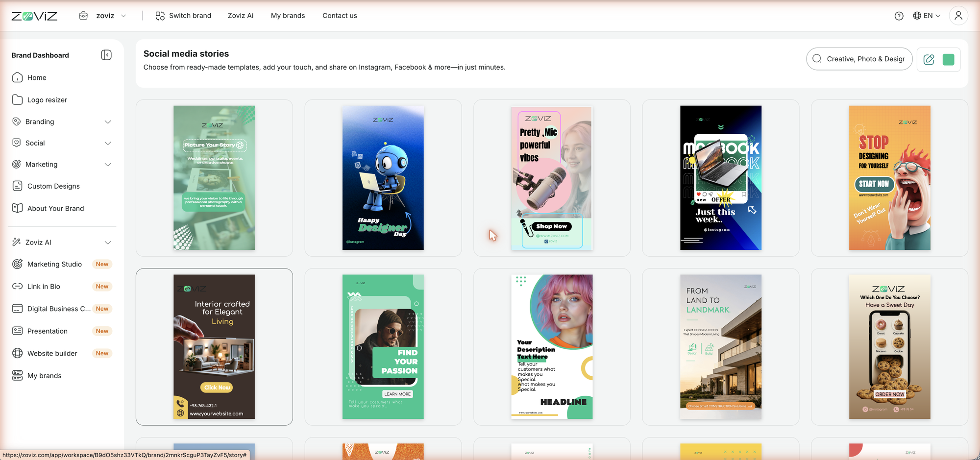Open the Find Your Passion template

(383, 347)
